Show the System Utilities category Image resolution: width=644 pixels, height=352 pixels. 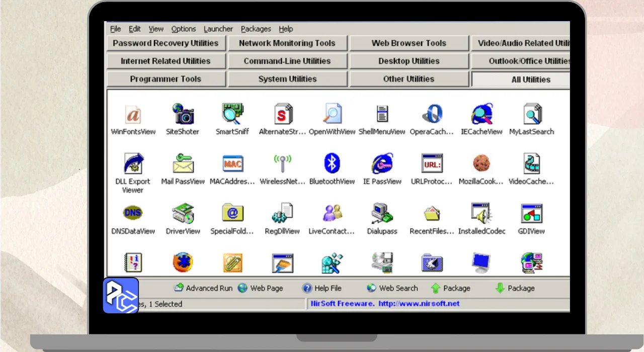click(x=287, y=79)
